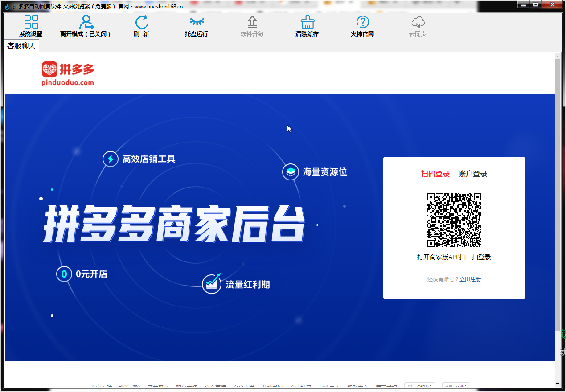Image resolution: width=566 pixels, height=392 pixels.
Task: Click the vertical scrollbar thumb
Action: (558, 192)
